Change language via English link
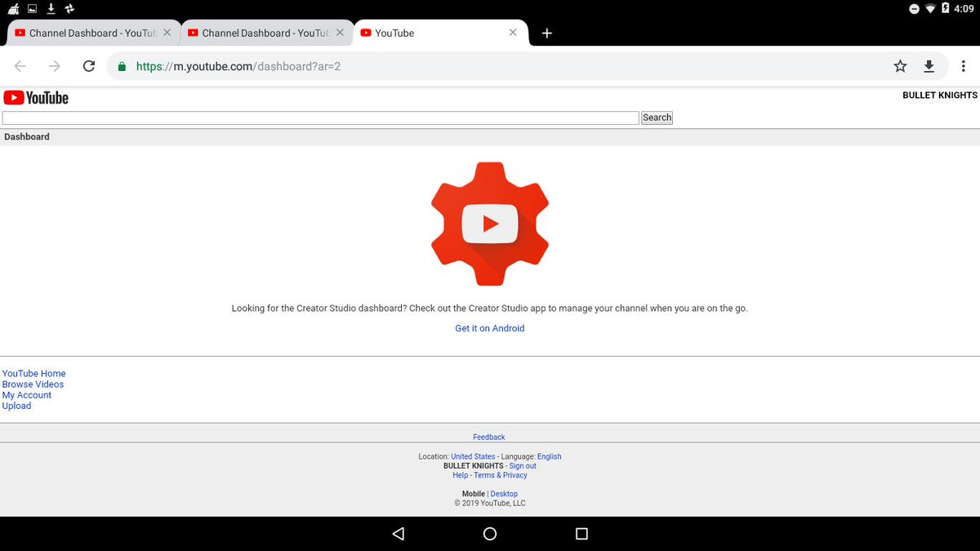The image size is (980, 551). click(549, 456)
